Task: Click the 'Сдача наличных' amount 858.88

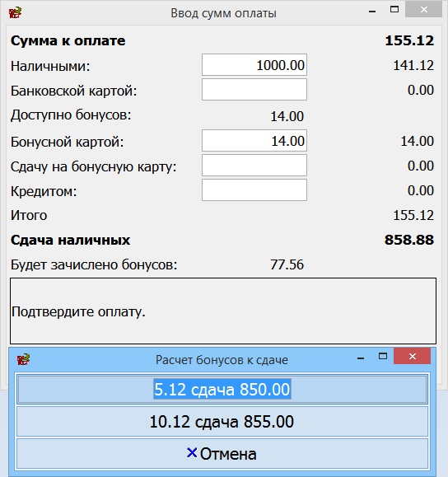Action: [x=409, y=240]
